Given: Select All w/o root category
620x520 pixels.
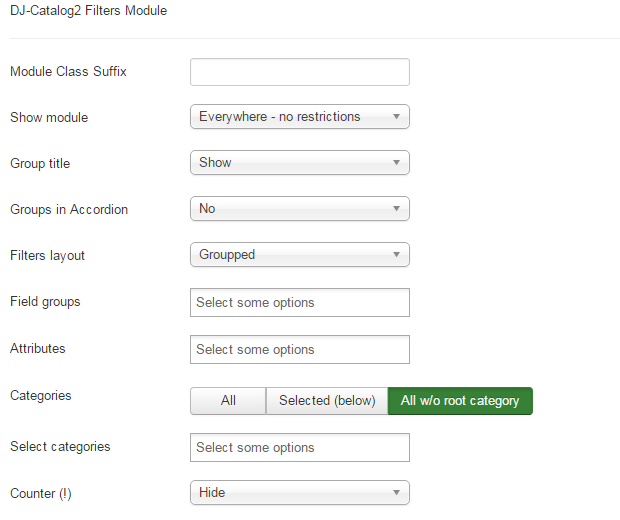Looking at the screenshot, I should [x=460, y=401].
